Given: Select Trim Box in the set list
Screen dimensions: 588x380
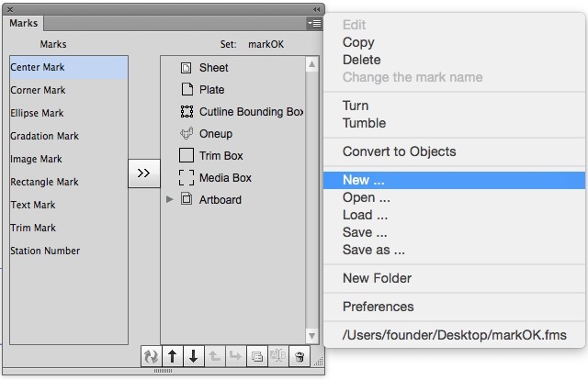Looking at the screenshot, I should tap(220, 156).
